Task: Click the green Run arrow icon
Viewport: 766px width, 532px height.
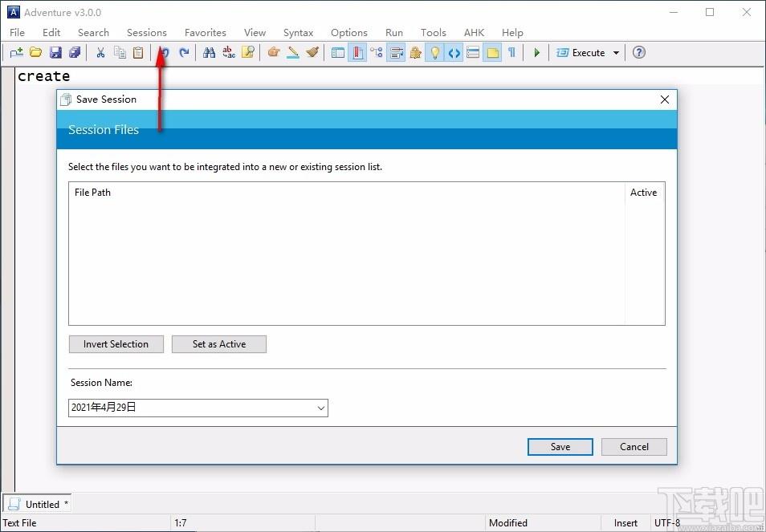Action: [537, 52]
